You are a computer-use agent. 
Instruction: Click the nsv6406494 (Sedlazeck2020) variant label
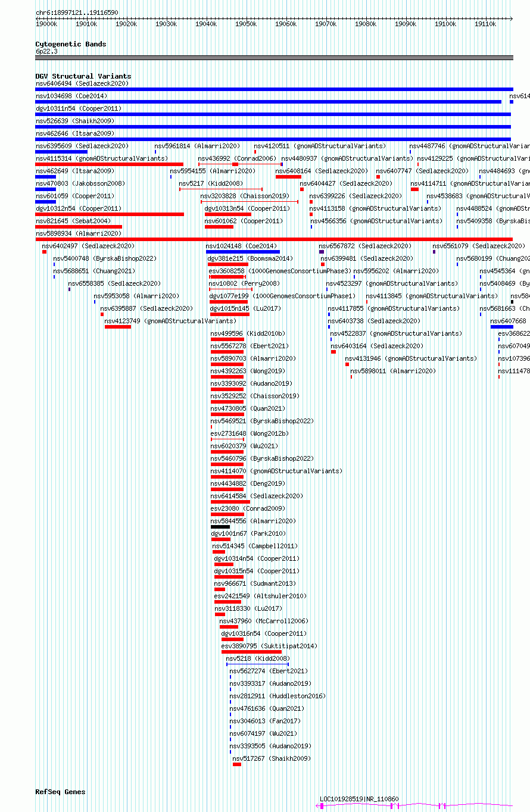pos(82,84)
